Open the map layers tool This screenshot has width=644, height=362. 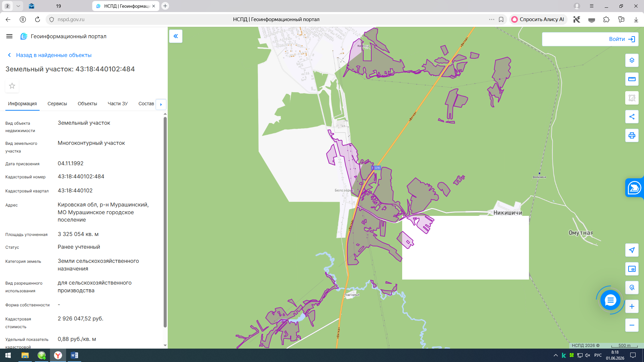coord(632,60)
